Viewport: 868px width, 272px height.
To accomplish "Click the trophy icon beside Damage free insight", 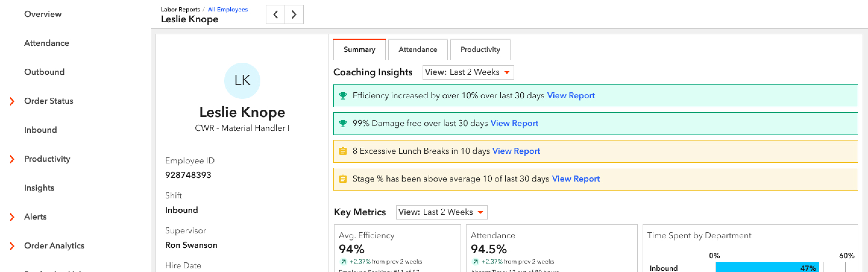I will 343,123.
